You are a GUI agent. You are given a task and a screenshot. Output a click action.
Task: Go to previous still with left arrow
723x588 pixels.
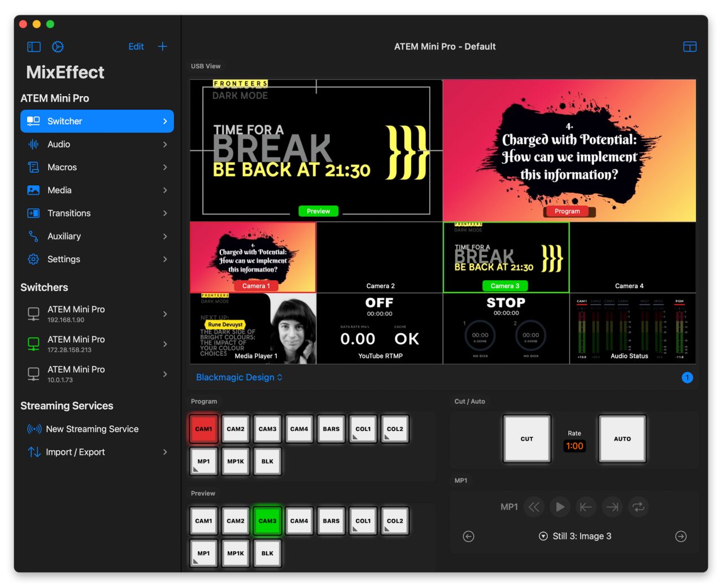[468, 537]
